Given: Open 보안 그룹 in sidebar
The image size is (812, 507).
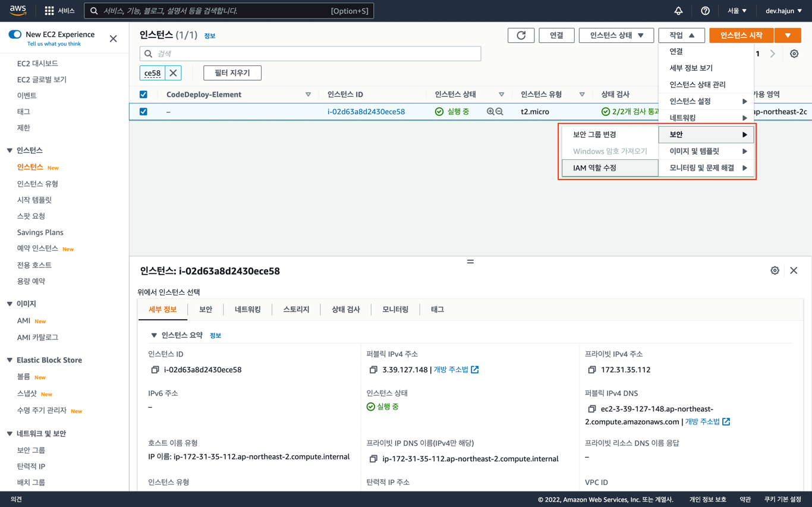Looking at the screenshot, I should point(31,450).
